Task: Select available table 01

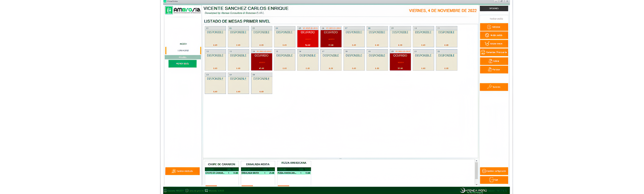Action: click(x=215, y=37)
